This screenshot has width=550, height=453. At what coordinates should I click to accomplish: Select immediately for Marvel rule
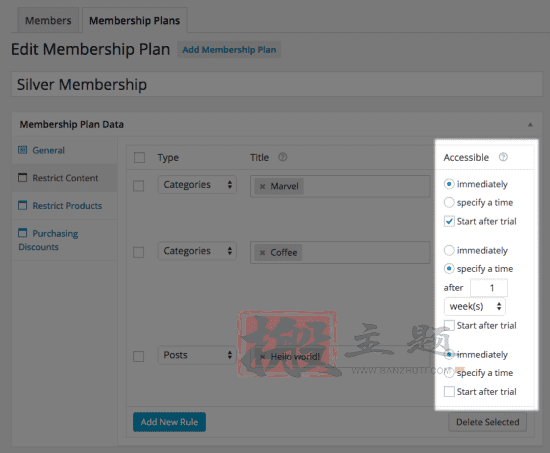coord(449,184)
